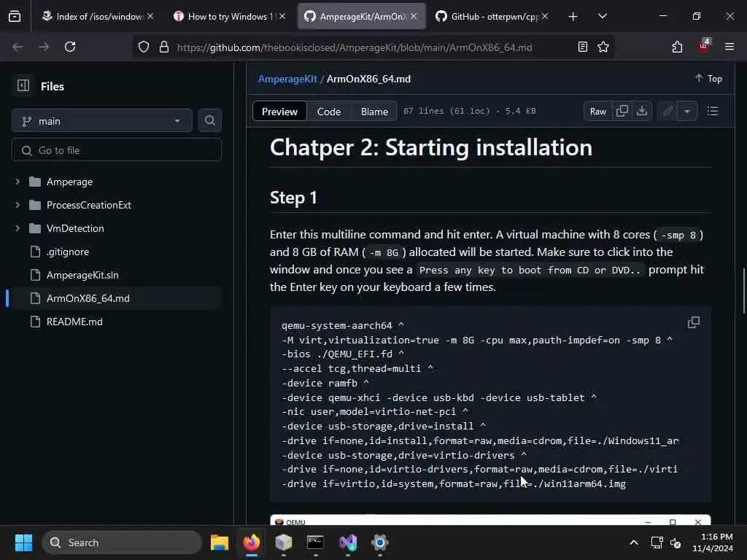Screen dimensions: 747x560
Task: Focus the Go to file field
Action: pos(117,150)
